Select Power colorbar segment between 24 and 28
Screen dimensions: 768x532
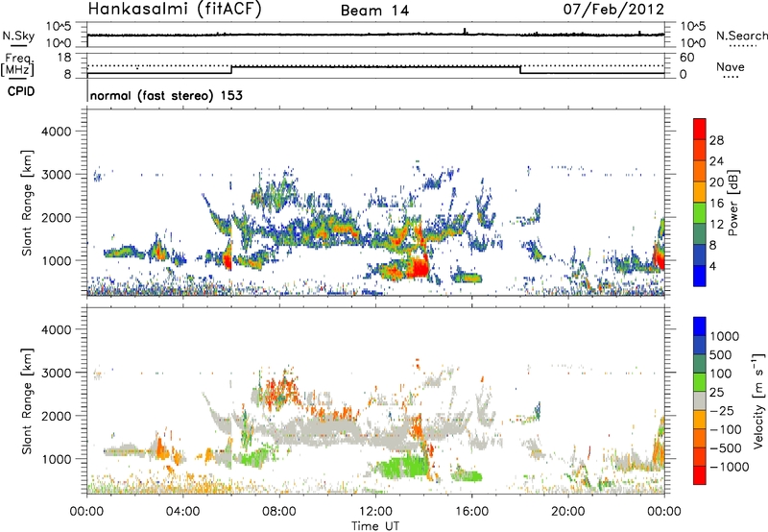click(x=700, y=151)
